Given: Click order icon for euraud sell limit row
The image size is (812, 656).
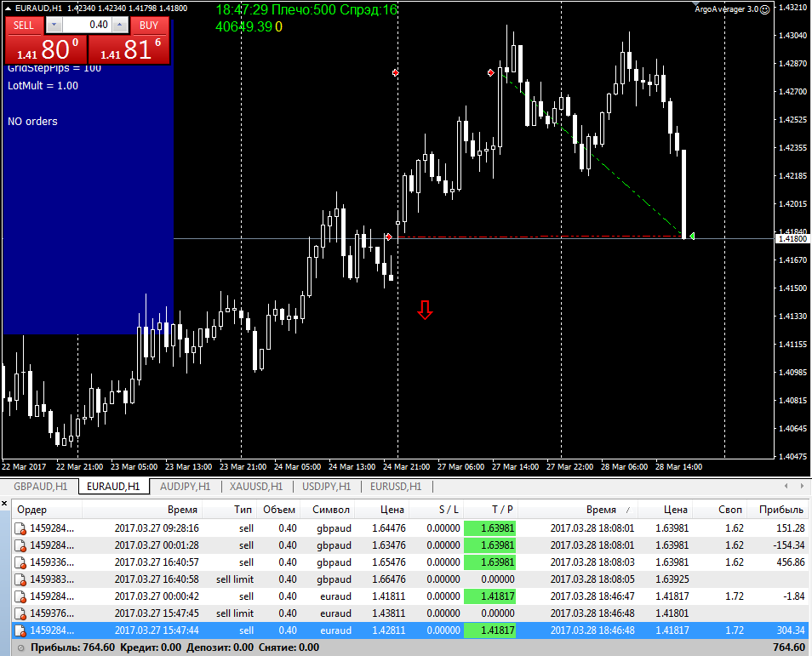Looking at the screenshot, I should [x=20, y=614].
